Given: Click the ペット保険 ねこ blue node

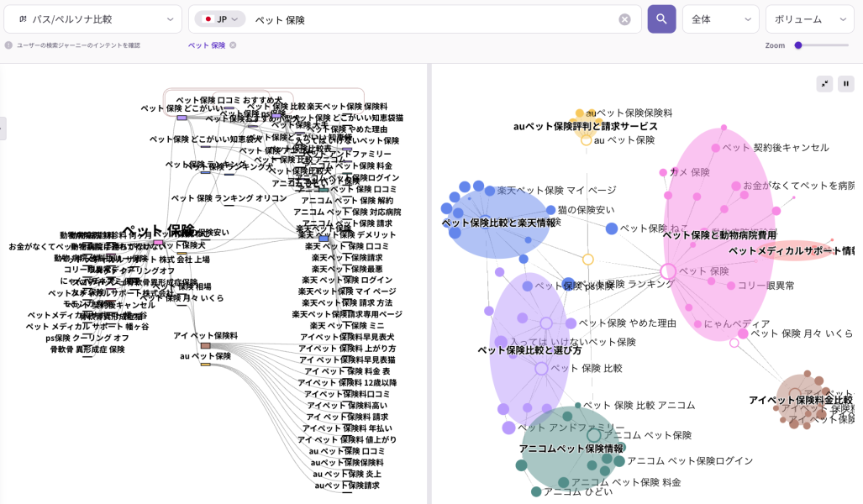Looking at the screenshot, I should [612, 228].
